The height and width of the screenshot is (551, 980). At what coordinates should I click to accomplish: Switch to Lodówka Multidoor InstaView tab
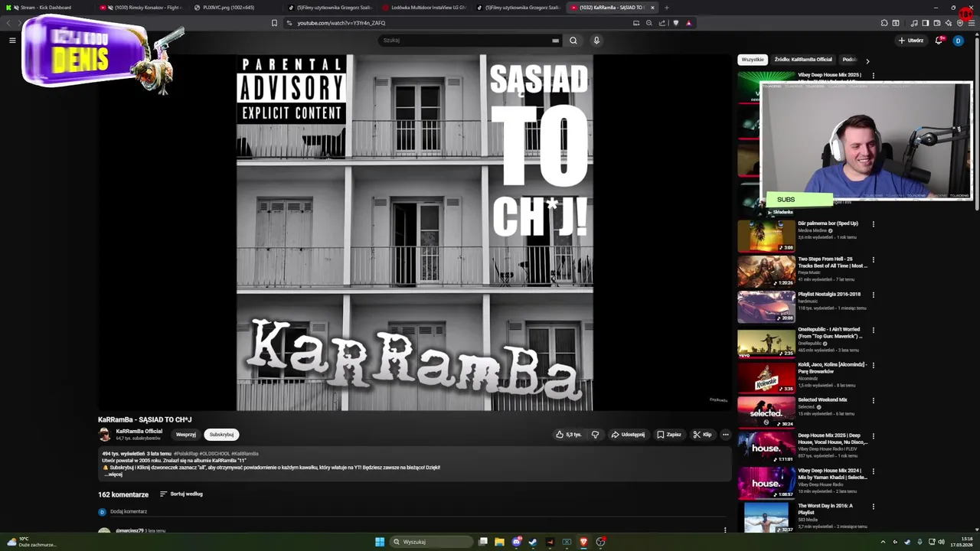pos(425,8)
